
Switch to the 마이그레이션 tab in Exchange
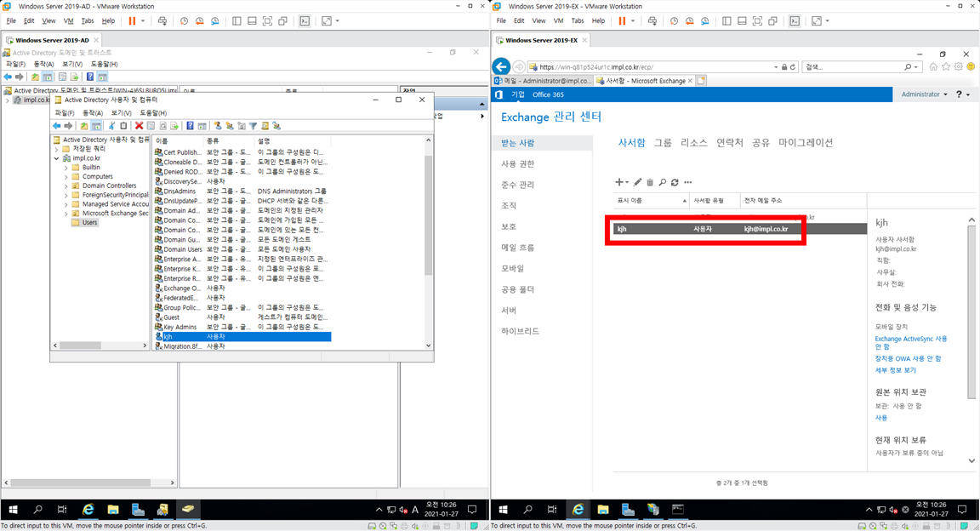tap(806, 143)
